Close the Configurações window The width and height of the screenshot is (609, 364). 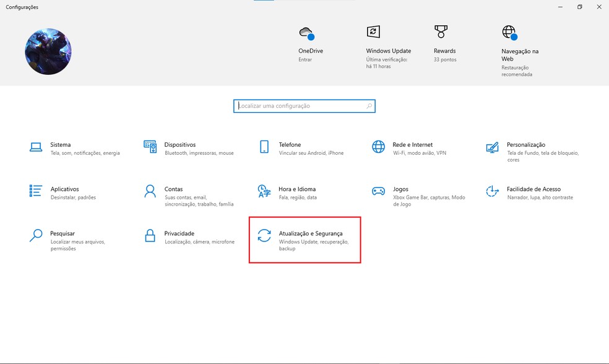(599, 7)
